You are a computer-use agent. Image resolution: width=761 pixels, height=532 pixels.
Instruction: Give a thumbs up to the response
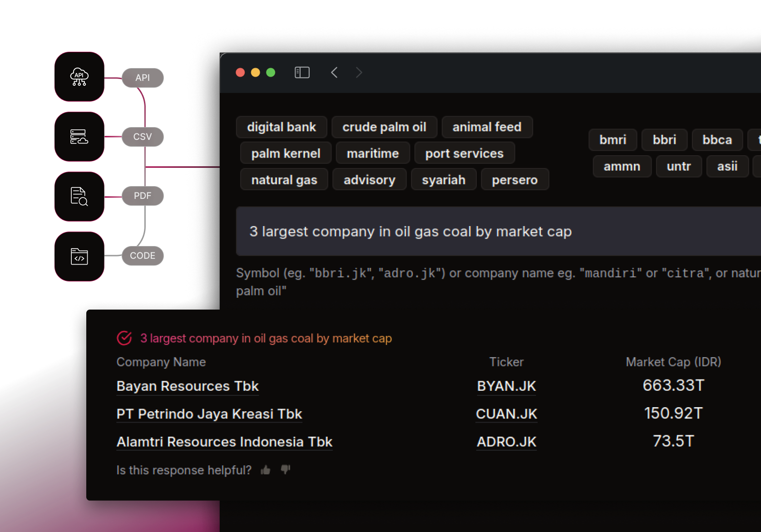tap(265, 470)
